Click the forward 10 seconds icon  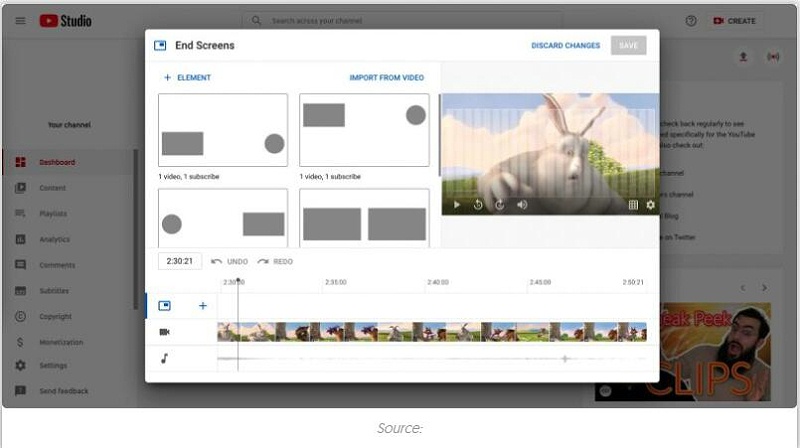click(499, 205)
